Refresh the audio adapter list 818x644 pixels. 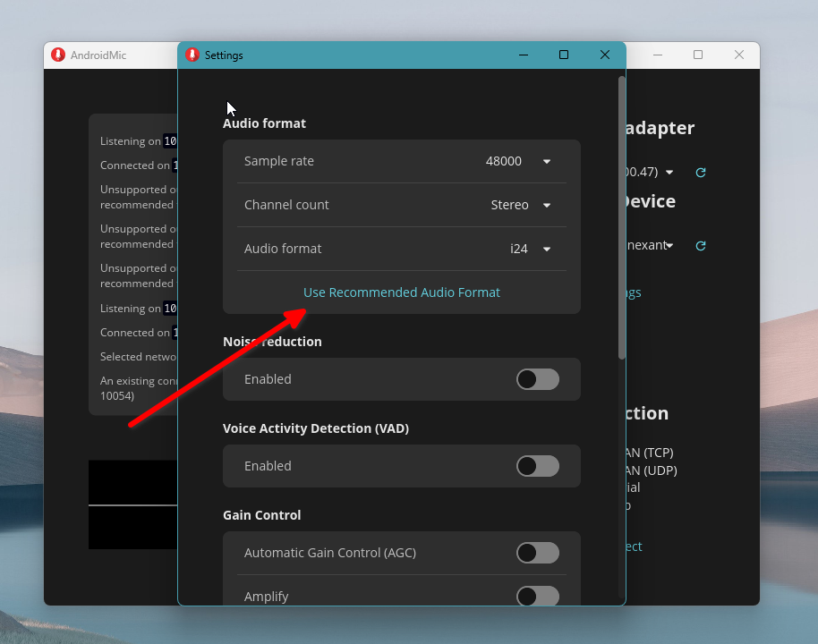coord(700,173)
